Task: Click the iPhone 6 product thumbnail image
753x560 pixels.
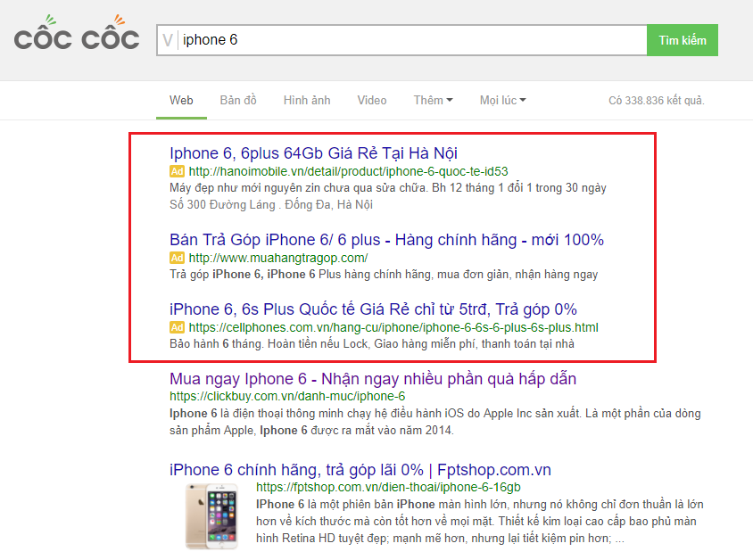Action: tap(211, 514)
